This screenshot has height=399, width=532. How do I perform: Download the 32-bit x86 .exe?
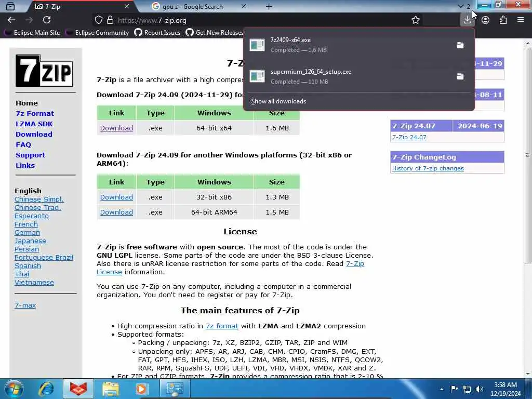click(116, 197)
